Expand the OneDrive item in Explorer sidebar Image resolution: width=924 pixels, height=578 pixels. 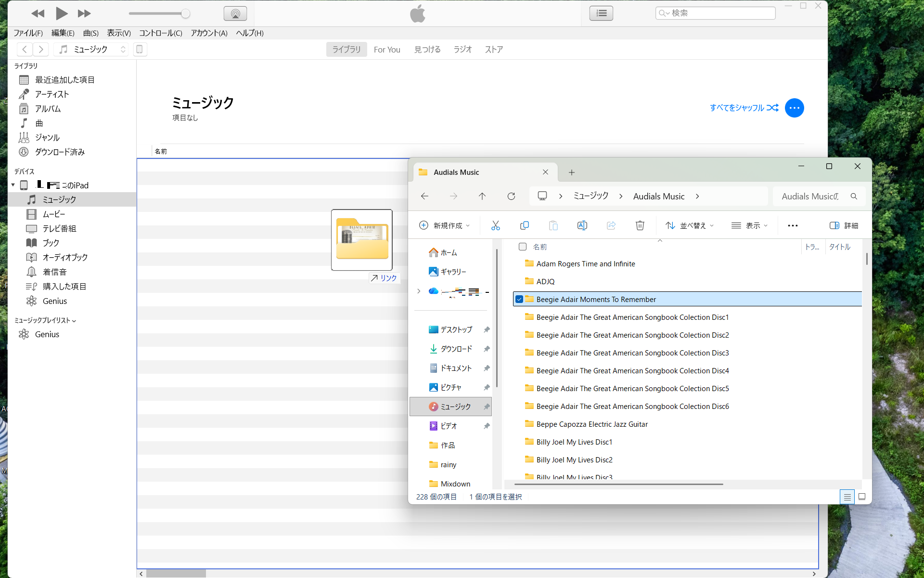[x=419, y=291]
